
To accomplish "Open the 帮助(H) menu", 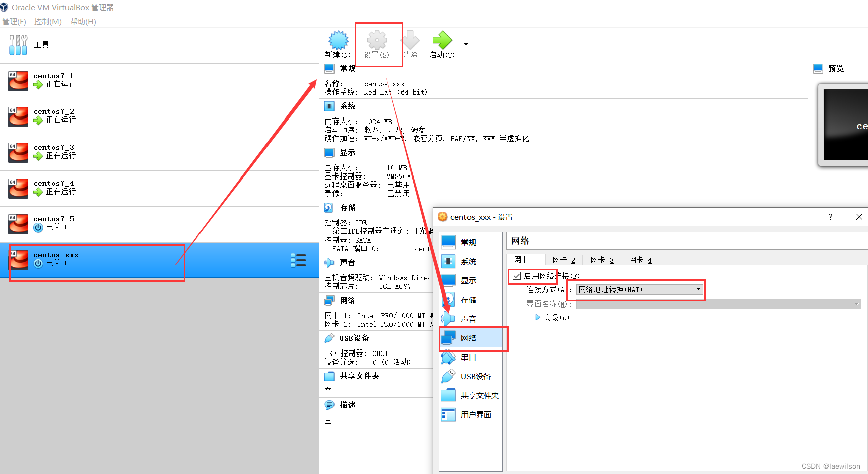I will (x=83, y=22).
